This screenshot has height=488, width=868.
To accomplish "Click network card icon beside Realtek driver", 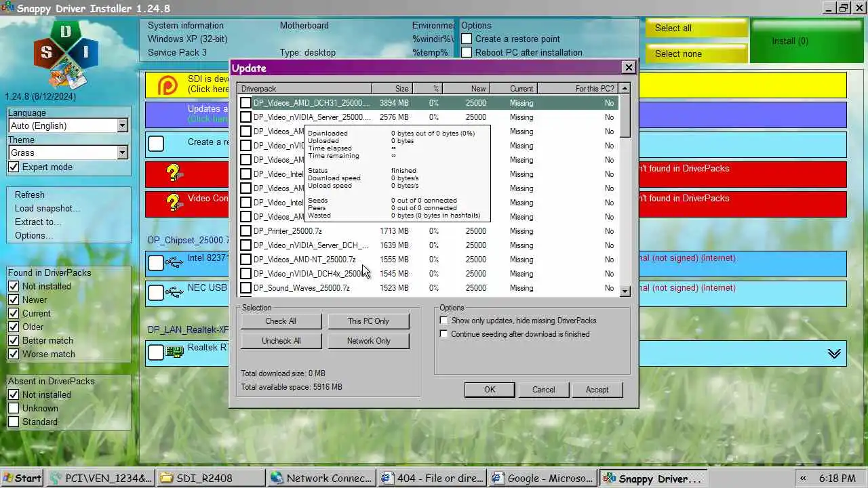I will click(x=174, y=352).
